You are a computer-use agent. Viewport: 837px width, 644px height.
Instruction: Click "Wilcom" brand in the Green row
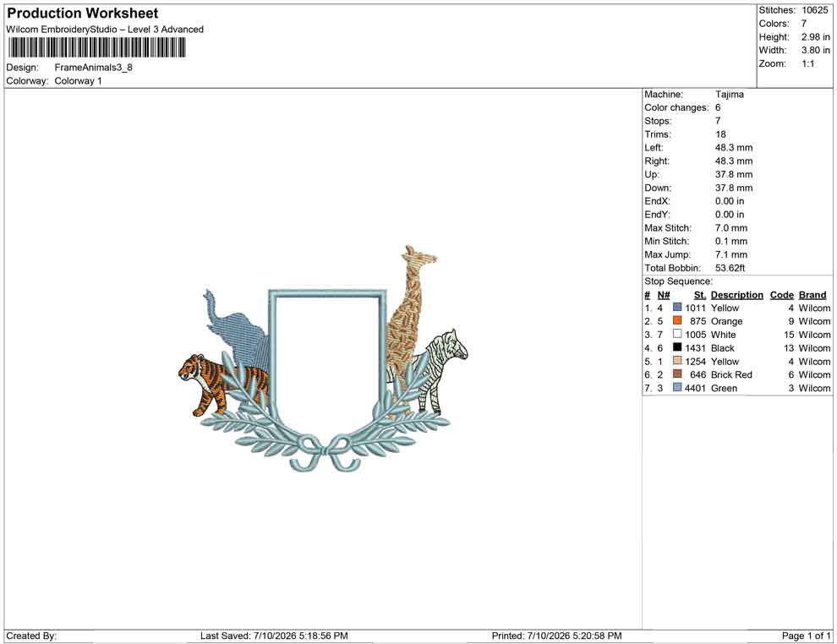pyautogui.click(x=814, y=388)
